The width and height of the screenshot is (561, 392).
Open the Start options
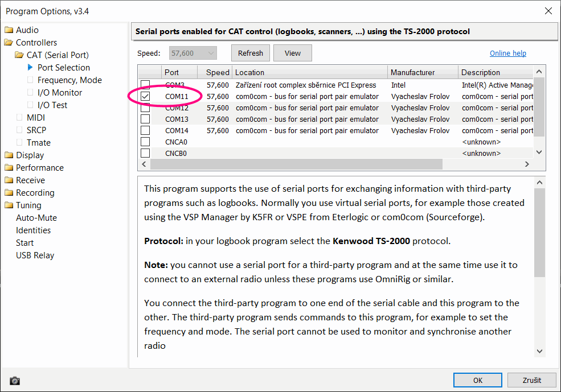pos(24,242)
